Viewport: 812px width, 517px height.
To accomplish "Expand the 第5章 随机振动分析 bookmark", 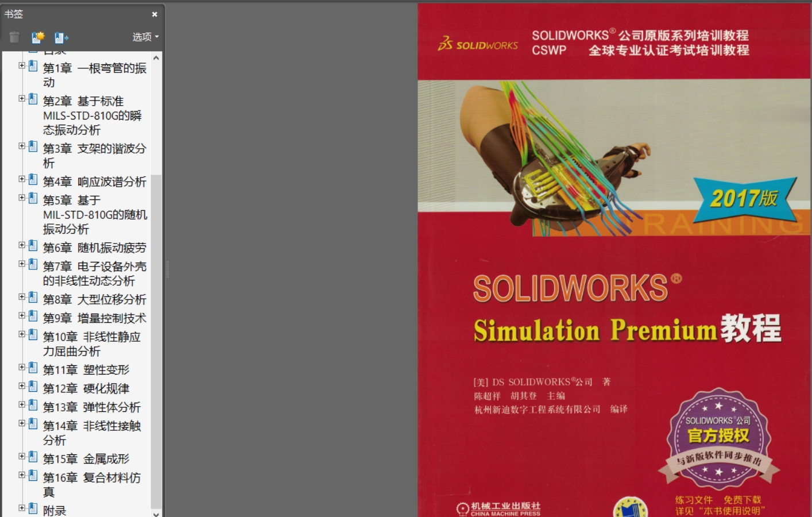I will point(22,198).
